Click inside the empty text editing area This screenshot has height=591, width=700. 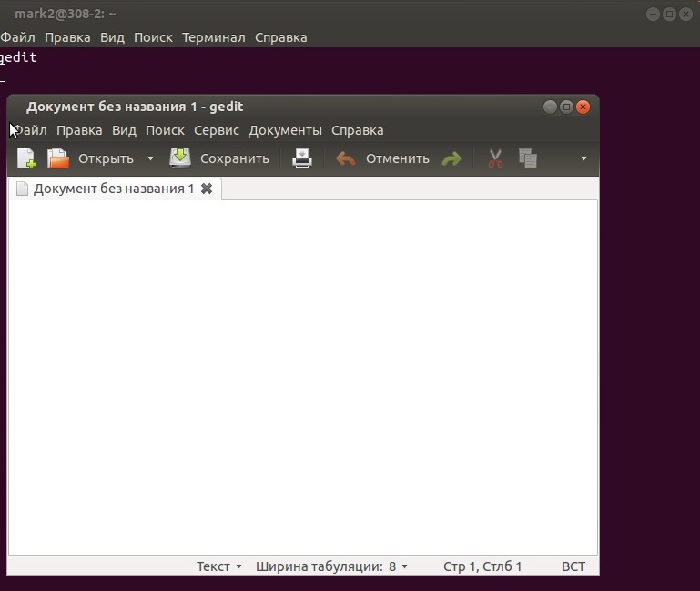303,378
